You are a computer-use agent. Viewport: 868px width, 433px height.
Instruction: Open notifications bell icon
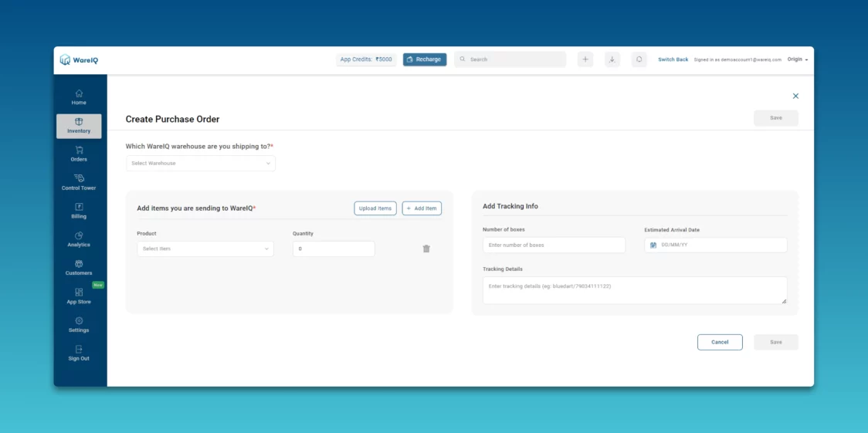click(639, 59)
